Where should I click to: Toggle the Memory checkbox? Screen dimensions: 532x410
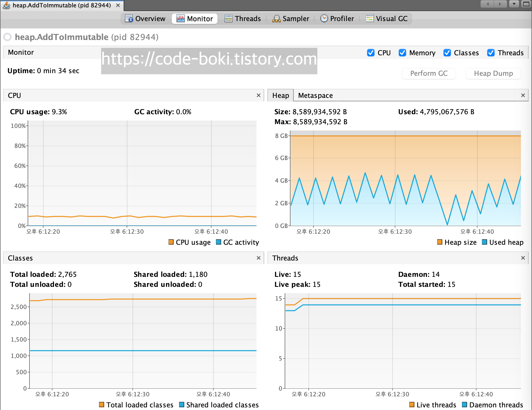click(x=402, y=53)
